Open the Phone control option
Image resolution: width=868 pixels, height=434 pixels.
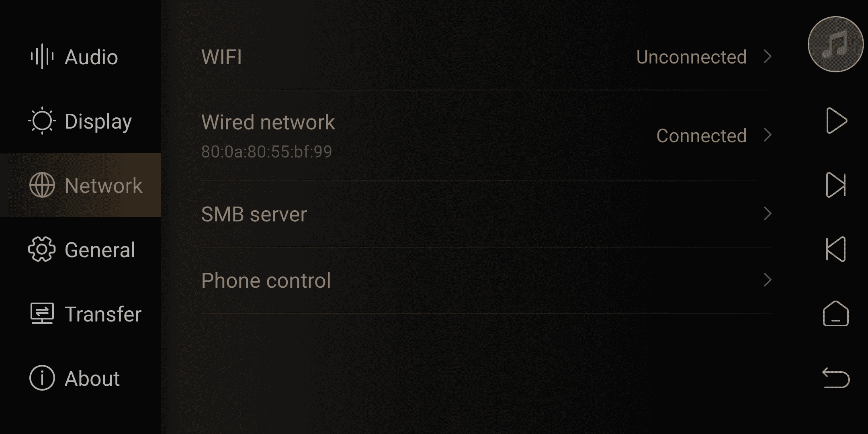click(x=486, y=280)
